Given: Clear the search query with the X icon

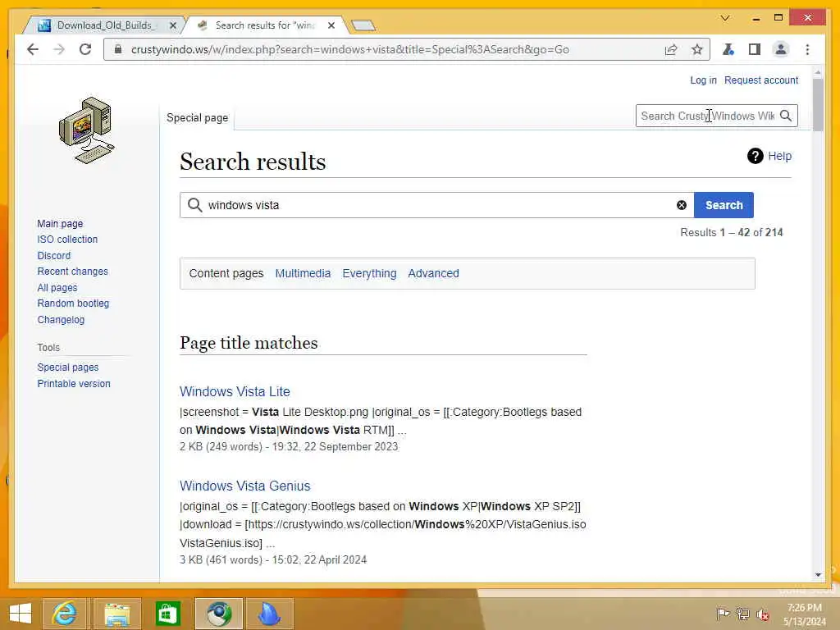Looking at the screenshot, I should pos(682,205).
